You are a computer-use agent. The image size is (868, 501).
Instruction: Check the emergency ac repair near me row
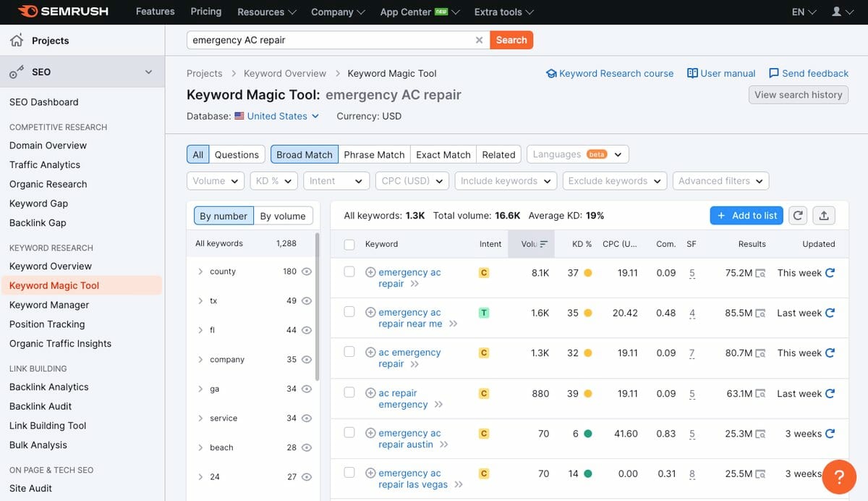pos(349,312)
